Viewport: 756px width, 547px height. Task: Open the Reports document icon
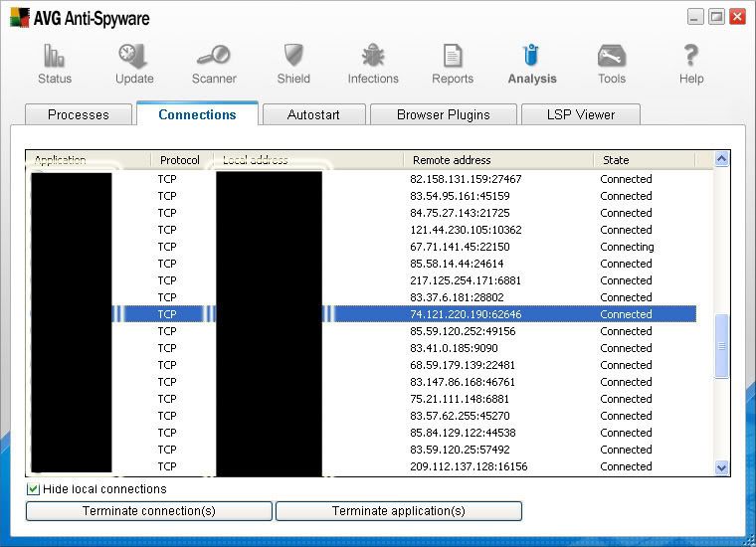[x=453, y=56]
